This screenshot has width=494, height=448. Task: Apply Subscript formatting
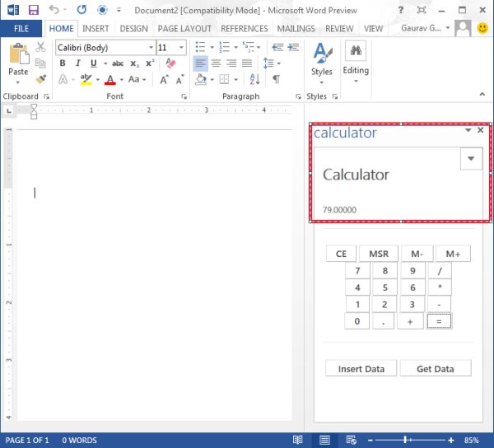click(x=134, y=63)
